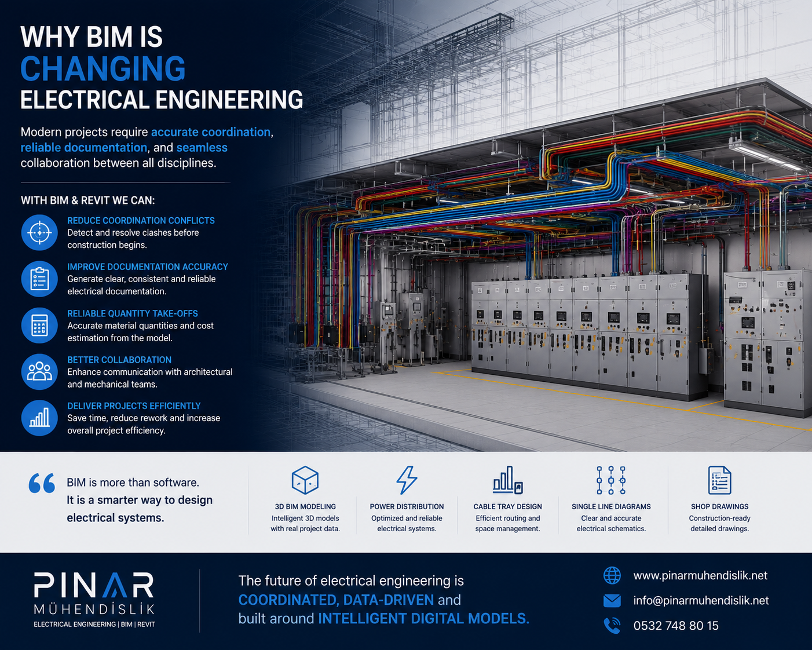Click the envelope icon beside the email address
Image resolution: width=812 pixels, height=650 pixels.
click(612, 600)
